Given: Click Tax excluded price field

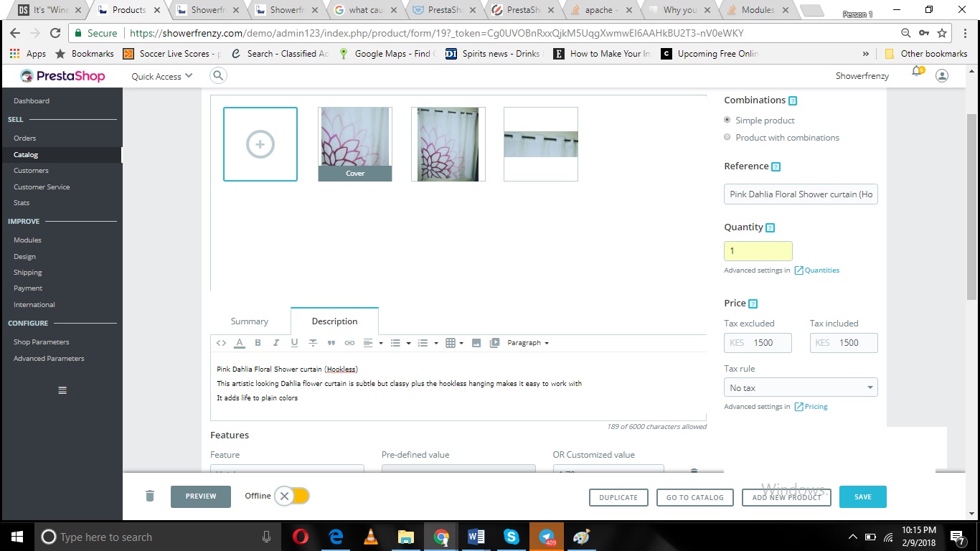Looking at the screenshot, I should (758, 343).
